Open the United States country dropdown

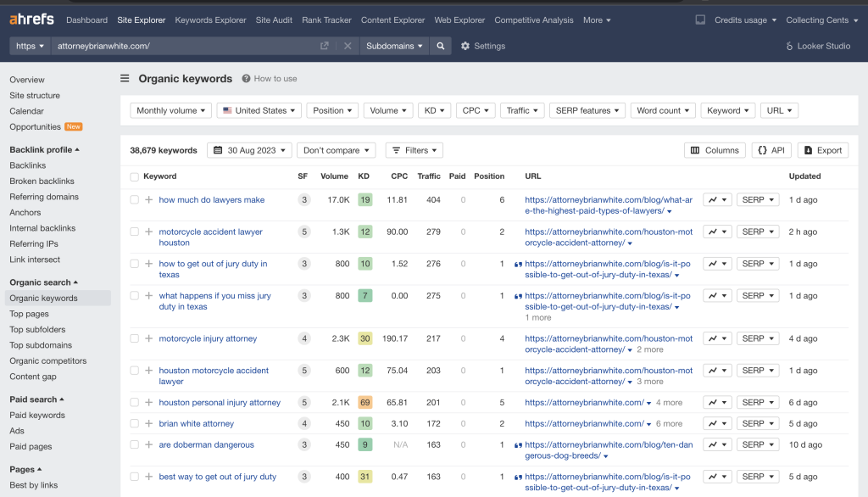tap(259, 110)
